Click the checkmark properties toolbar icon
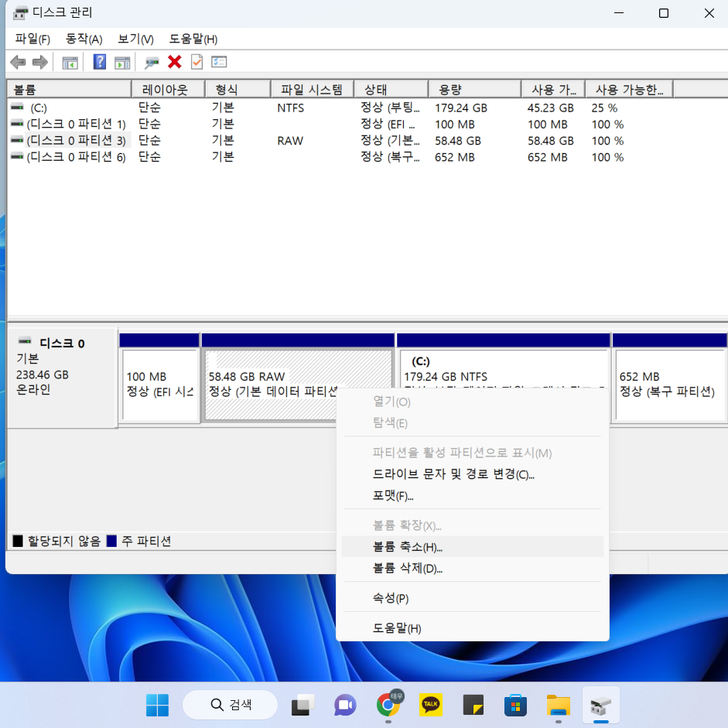This screenshot has width=728, height=728. click(x=197, y=62)
